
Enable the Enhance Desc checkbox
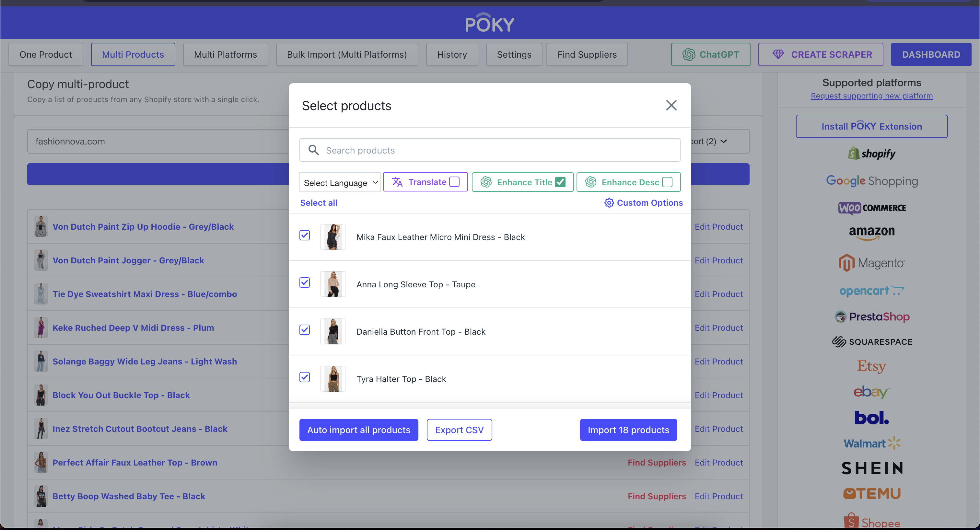pos(667,182)
